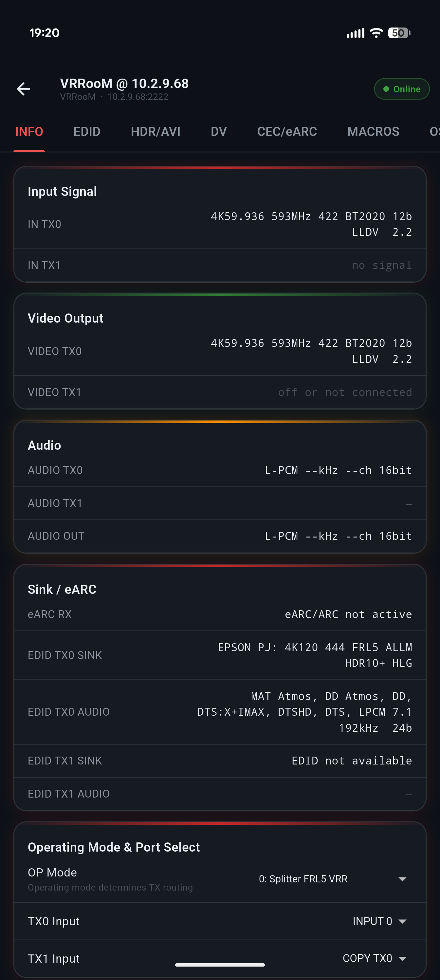
Task: Select the CEC/eARC tab
Action: pyautogui.click(x=287, y=132)
